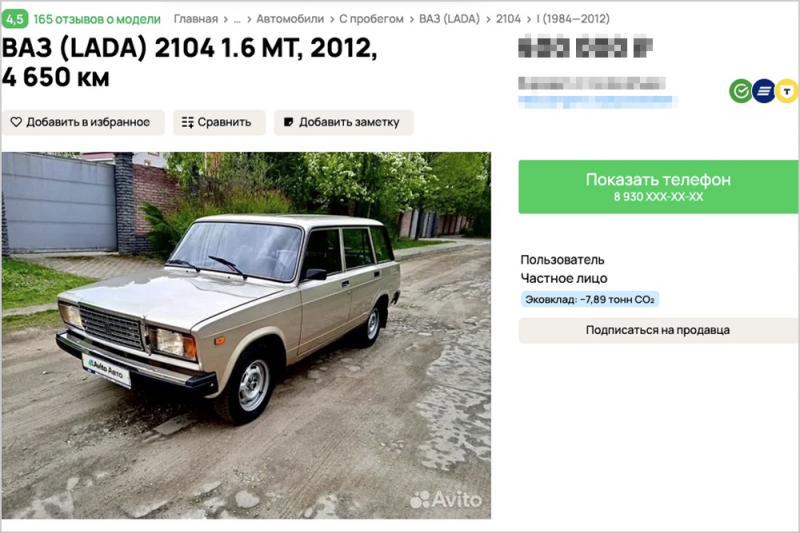The image size is (800, 533).
Task: Expand the collapsed breadcrumb ellipsis
Action: tap(237, 19)
